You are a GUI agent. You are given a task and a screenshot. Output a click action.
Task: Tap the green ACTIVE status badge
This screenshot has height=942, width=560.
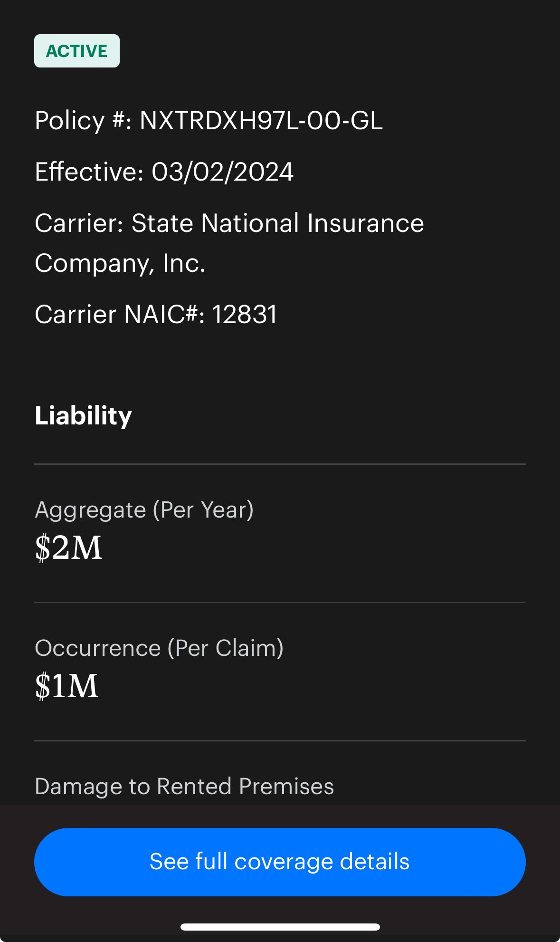[76, 51]
